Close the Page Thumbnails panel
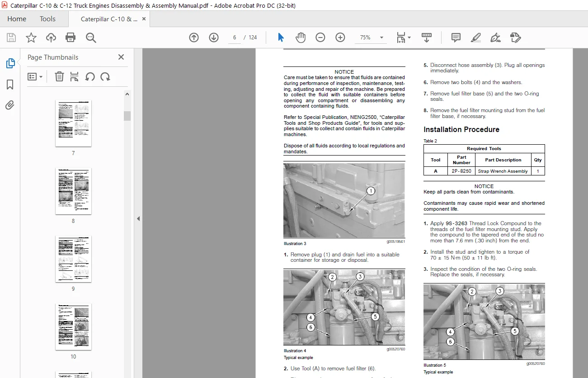This screenshot has width=588, height=378. [x=121, y=57]
